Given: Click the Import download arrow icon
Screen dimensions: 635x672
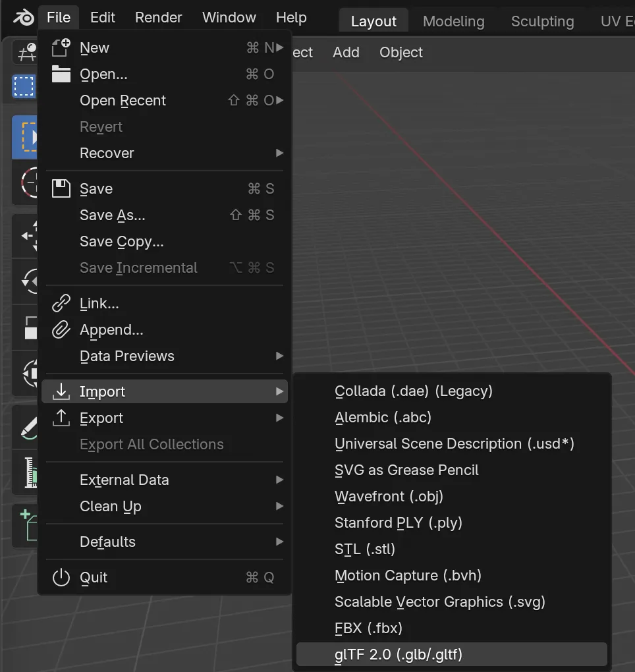Looking at the screenshot, I should tap(61, 391).
